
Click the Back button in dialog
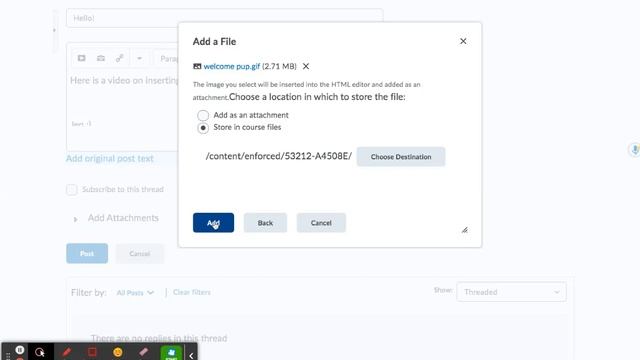pyautogui.click(x=265, y=223)
